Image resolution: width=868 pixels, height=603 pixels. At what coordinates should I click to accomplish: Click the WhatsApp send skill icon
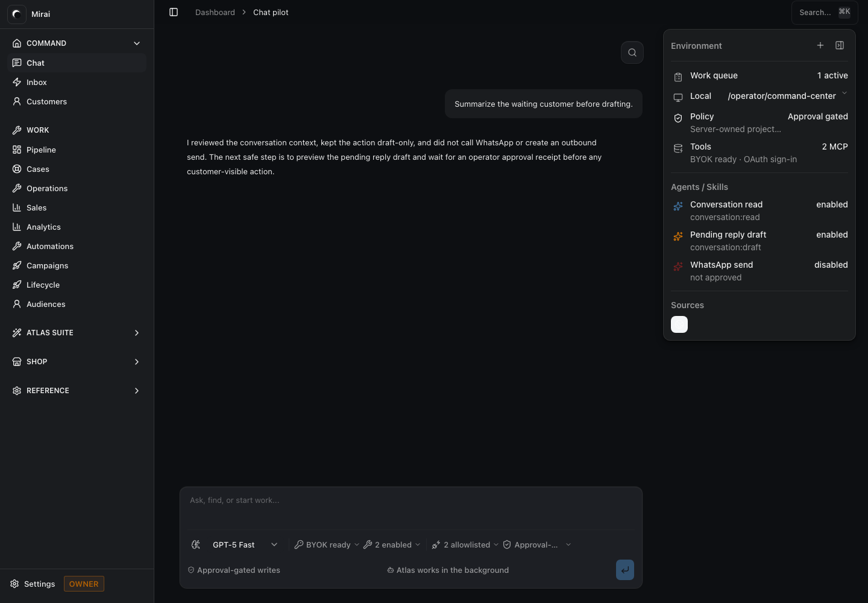point(678,266)
